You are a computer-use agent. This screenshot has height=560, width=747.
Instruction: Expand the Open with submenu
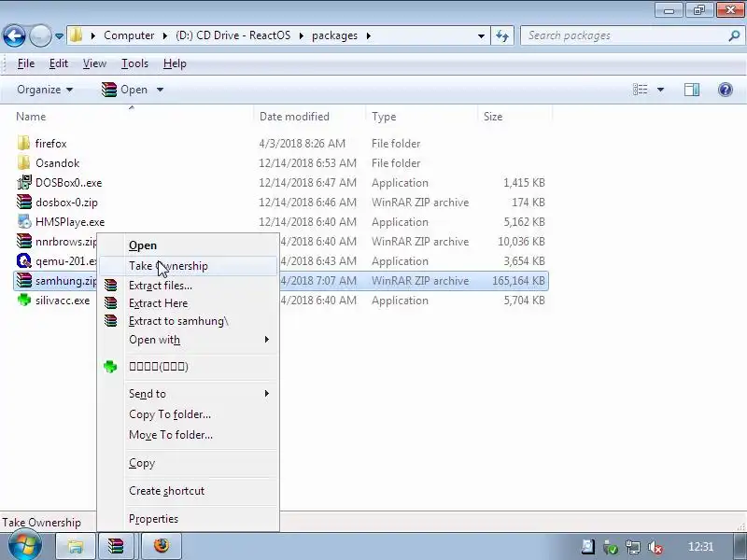189,340
